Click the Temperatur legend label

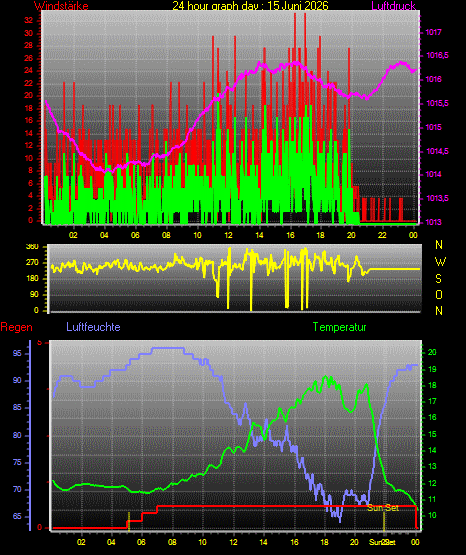(339, 327)
